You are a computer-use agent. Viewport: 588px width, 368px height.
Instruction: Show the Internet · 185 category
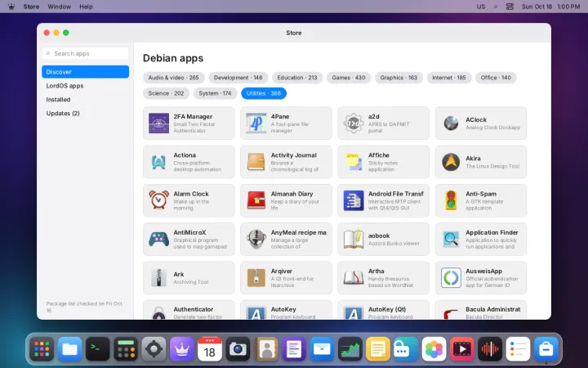click(449, 78)
